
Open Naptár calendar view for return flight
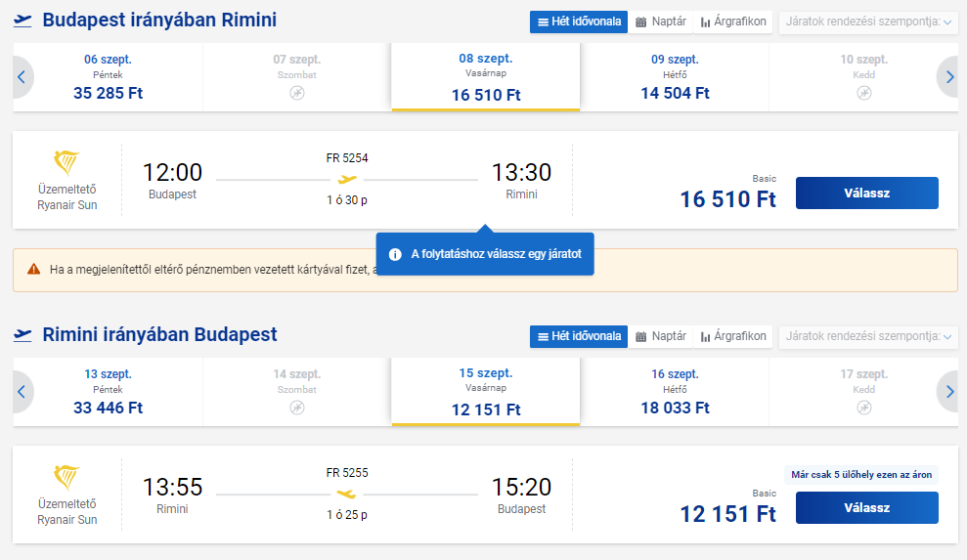661,336
